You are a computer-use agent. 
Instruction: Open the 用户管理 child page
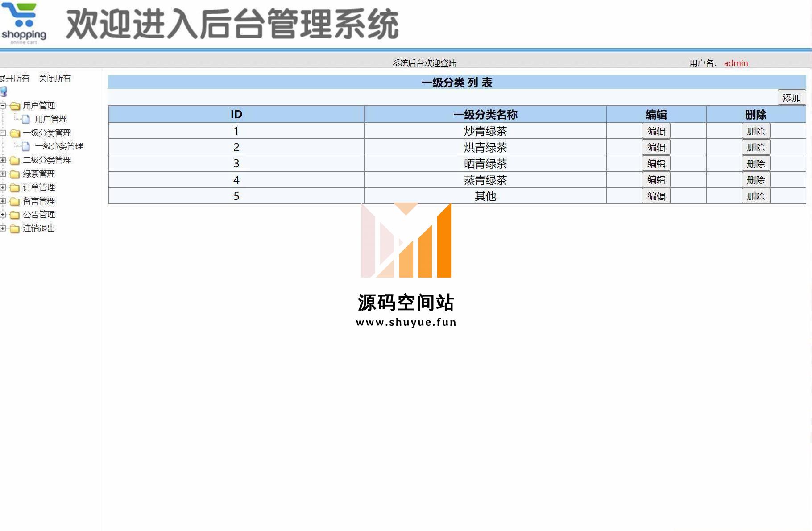pyautogui.click(x=51, y=119)
